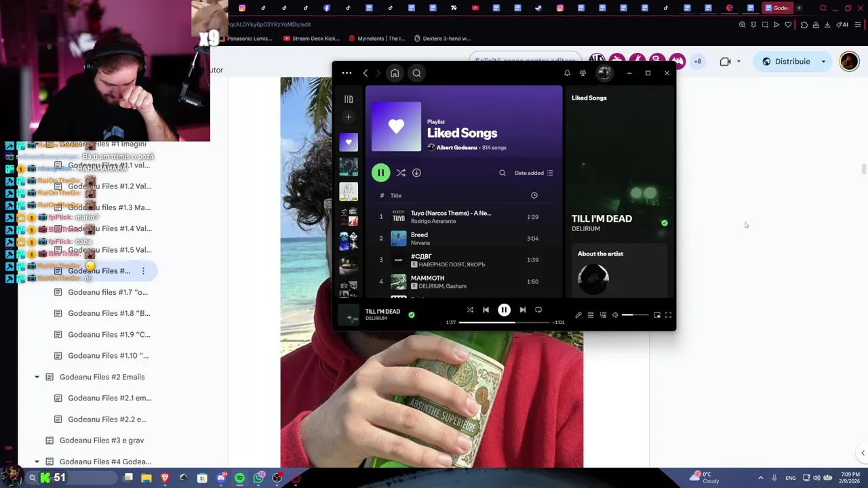Screen dimensions: 868x488
Task: Click the Distribuie share button
Action: coord(786,61)
